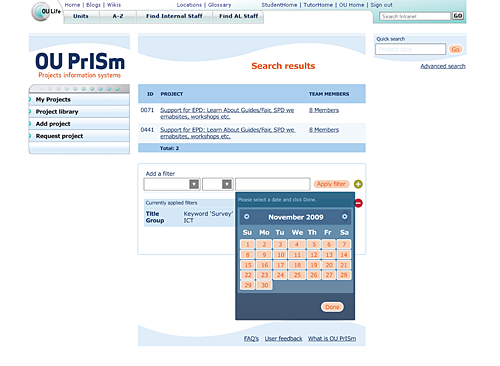The image size is (500, 366).
Task: Click the Glossary link
Action: (x=220, y=5)
